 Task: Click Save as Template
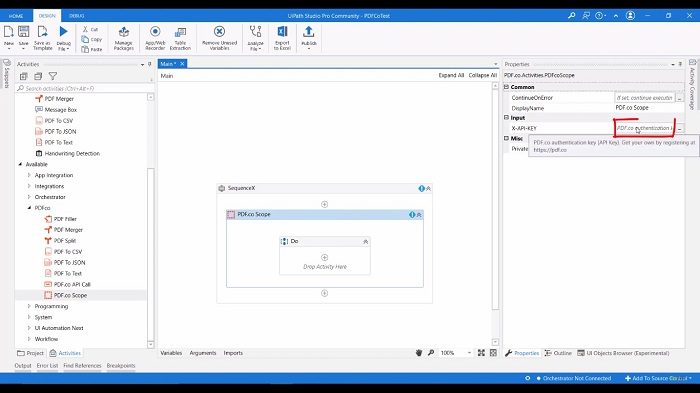[42, 38]
